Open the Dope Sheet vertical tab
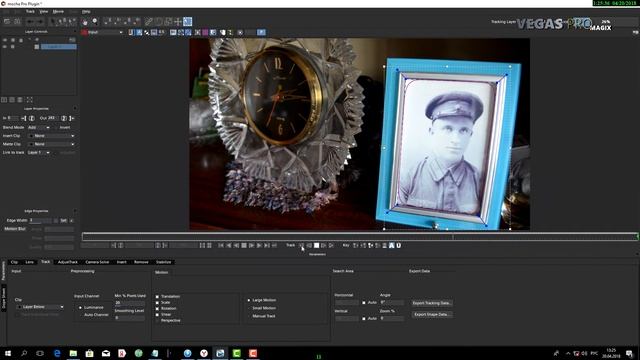The image size is (640, 360). [4, 299]
